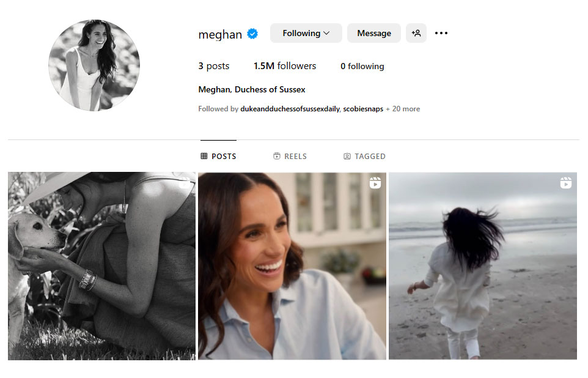This screenshot has height=378, width=588.
Task: Open the 1.5M followers list
Action: 285,66
